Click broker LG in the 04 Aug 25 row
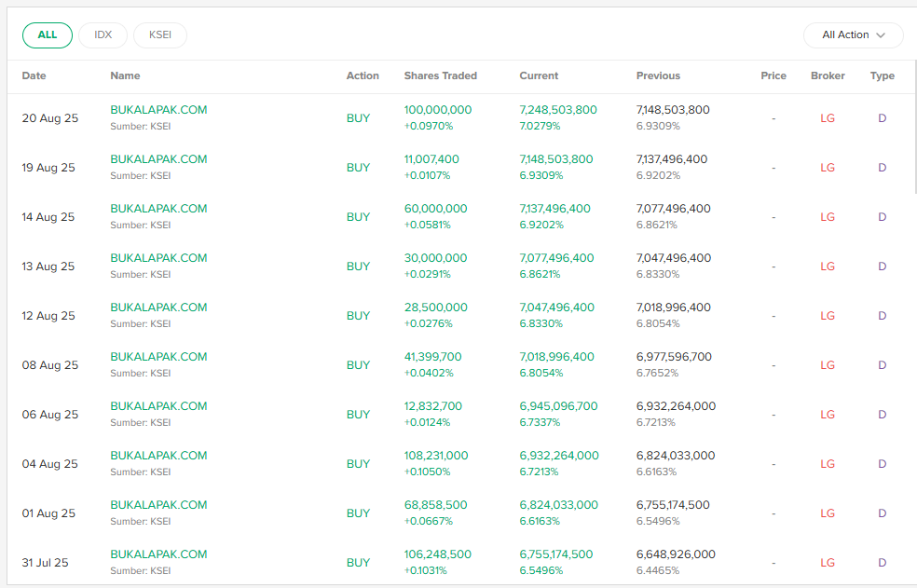This screenshot has height=588, width=917. [828, 464]
